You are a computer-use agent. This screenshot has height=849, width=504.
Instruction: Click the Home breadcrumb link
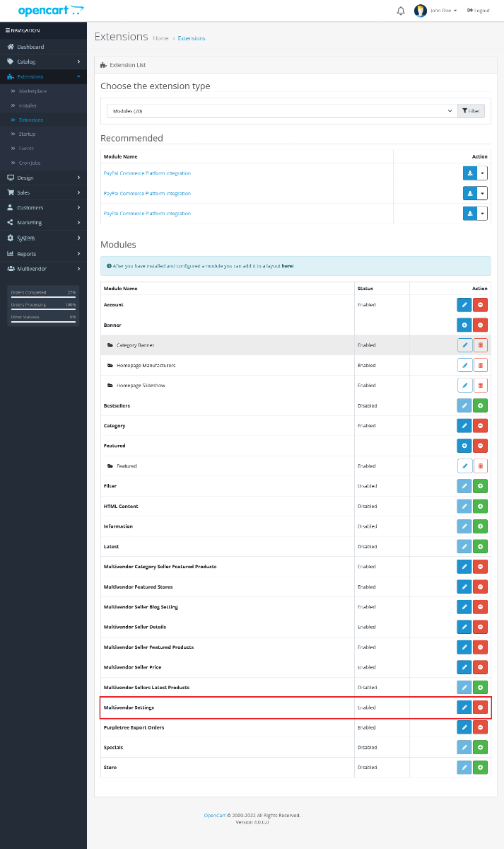click(160, 38)
